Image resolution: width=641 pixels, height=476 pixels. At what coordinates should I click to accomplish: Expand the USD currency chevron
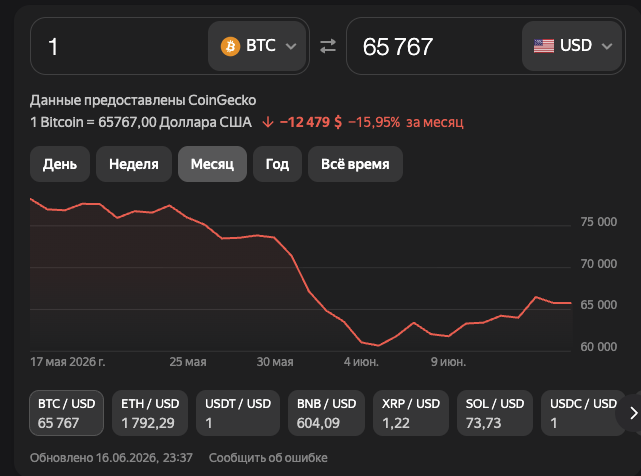point(607,46)
